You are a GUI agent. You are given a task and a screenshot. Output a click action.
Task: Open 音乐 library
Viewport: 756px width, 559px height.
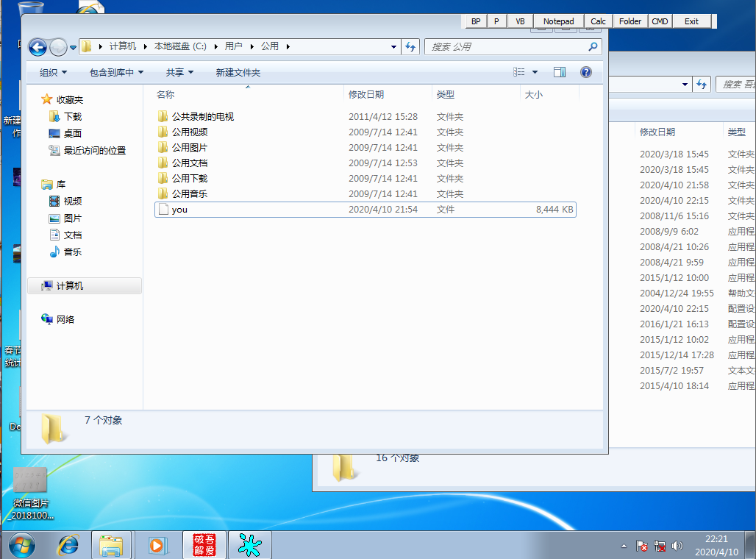coord(65,252)
